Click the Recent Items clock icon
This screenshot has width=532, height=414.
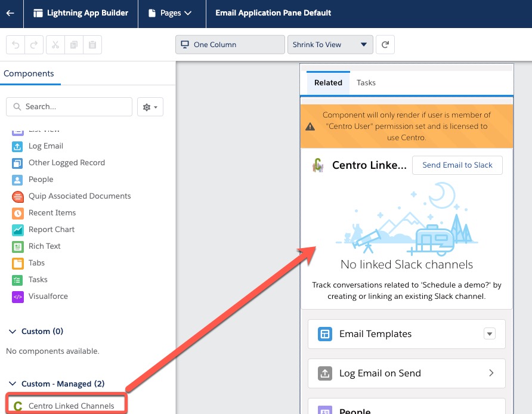18,213
